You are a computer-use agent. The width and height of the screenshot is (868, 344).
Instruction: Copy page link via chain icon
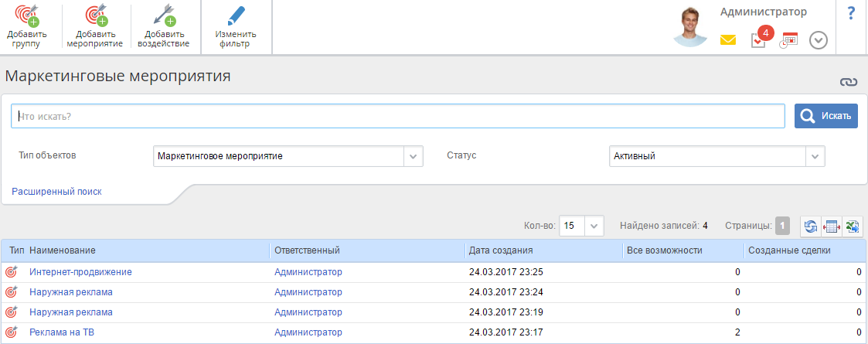click(x=849, y=82)
